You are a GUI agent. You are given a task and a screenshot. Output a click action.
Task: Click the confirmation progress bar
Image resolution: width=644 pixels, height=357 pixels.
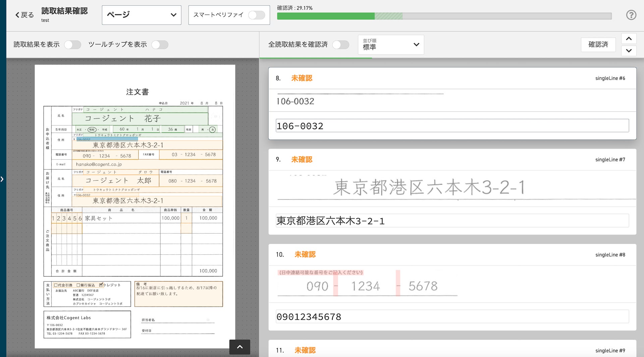444,16
